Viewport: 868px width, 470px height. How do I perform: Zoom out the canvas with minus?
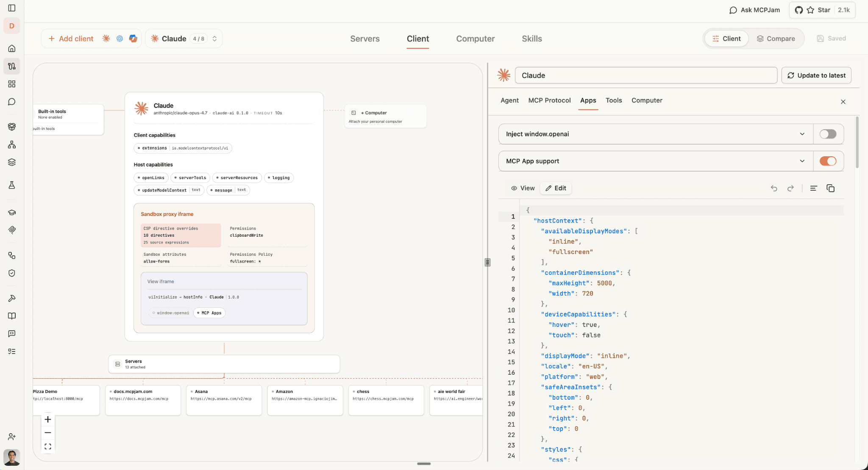tap(48, 433)
